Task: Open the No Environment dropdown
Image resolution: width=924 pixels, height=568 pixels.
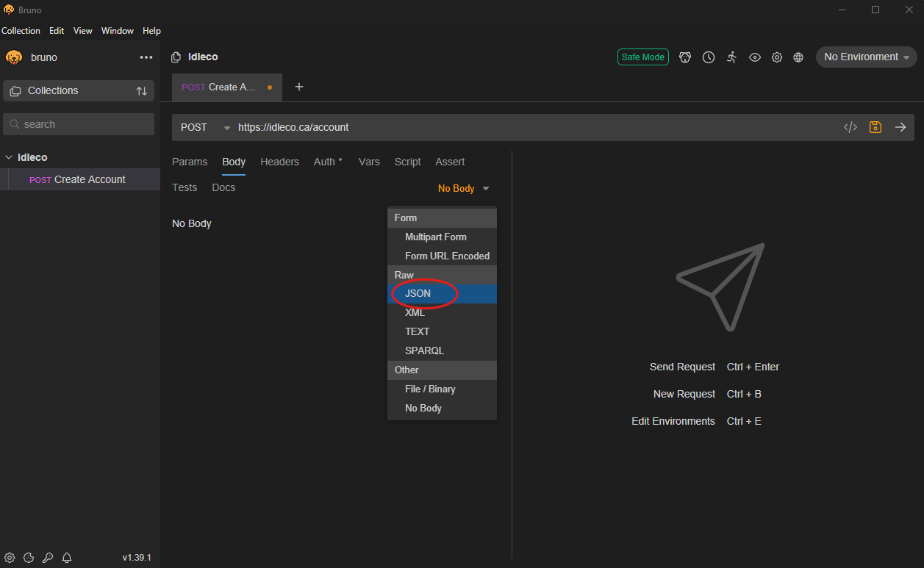Action: [866, 57]
